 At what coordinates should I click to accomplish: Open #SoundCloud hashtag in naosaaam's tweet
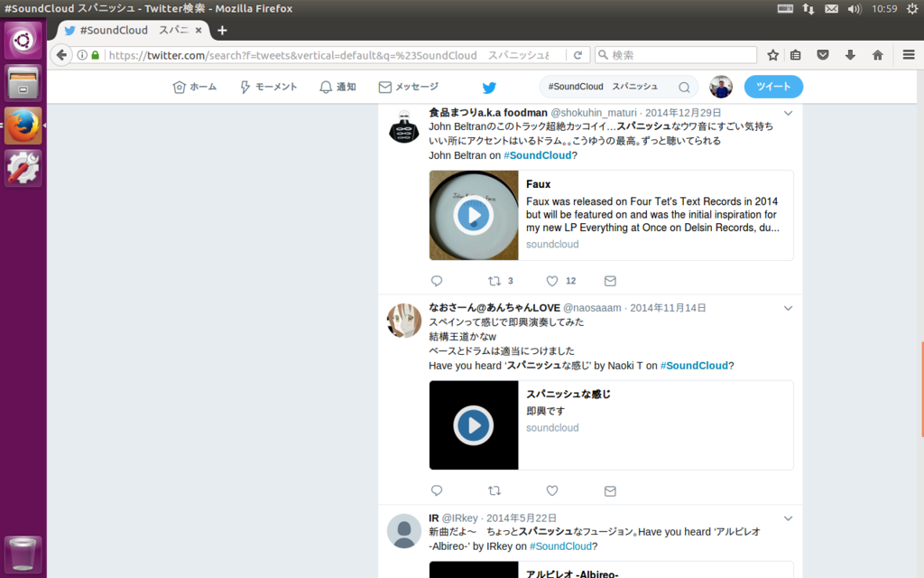(x=694, y=366)
